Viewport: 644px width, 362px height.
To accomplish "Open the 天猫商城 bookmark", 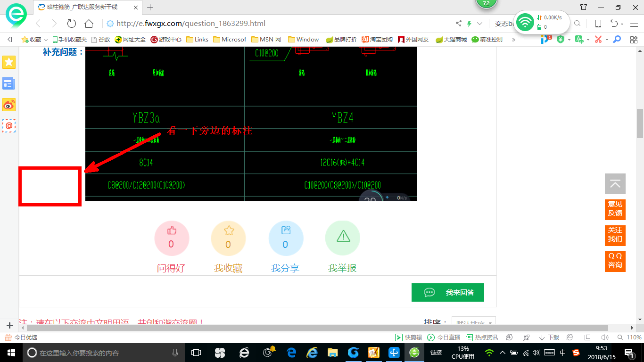I will (451, 40).
